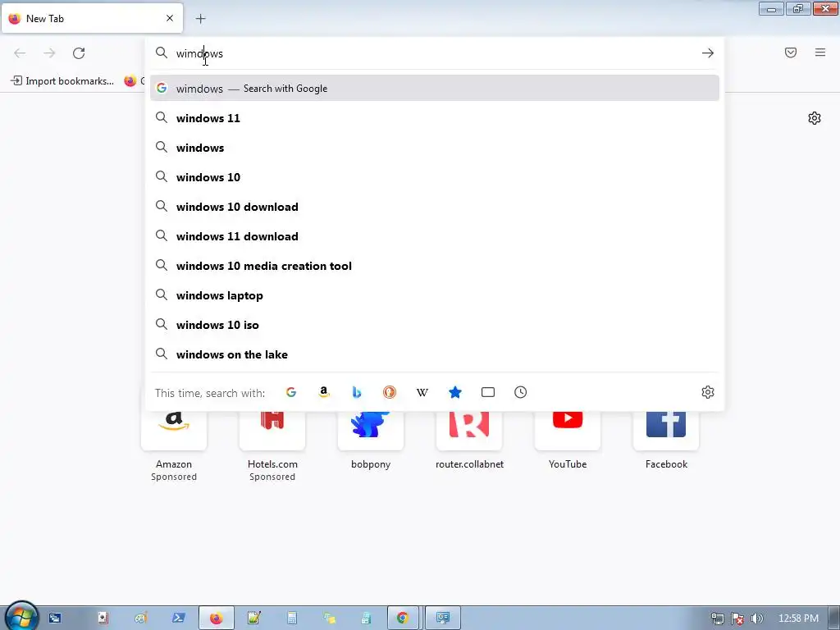Viewport: 840px width, 630px height.
Task: Go back with the back arrow
Action: [20, 53]
